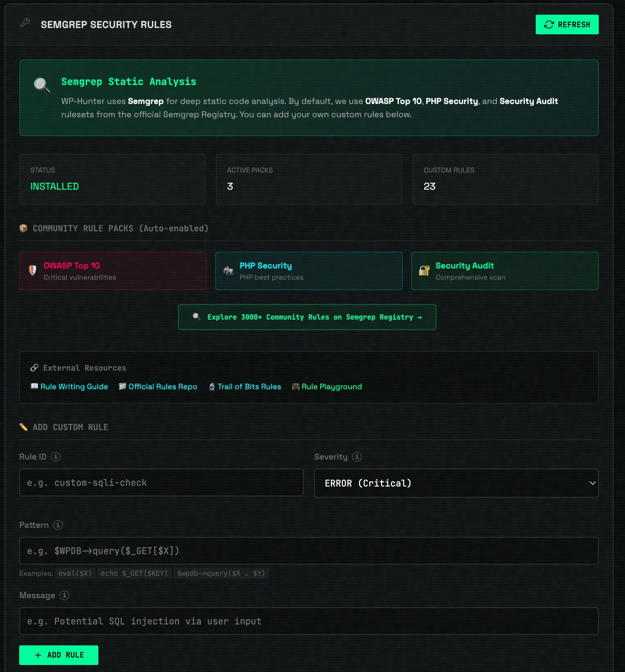Open the Rule Writing Guide
The image size is (625, 672).
[74, 387]
